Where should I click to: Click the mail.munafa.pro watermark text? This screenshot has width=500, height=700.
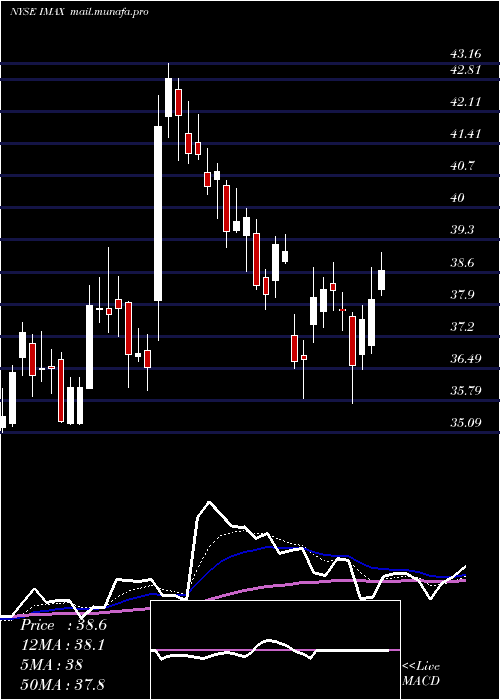[109, 12]
